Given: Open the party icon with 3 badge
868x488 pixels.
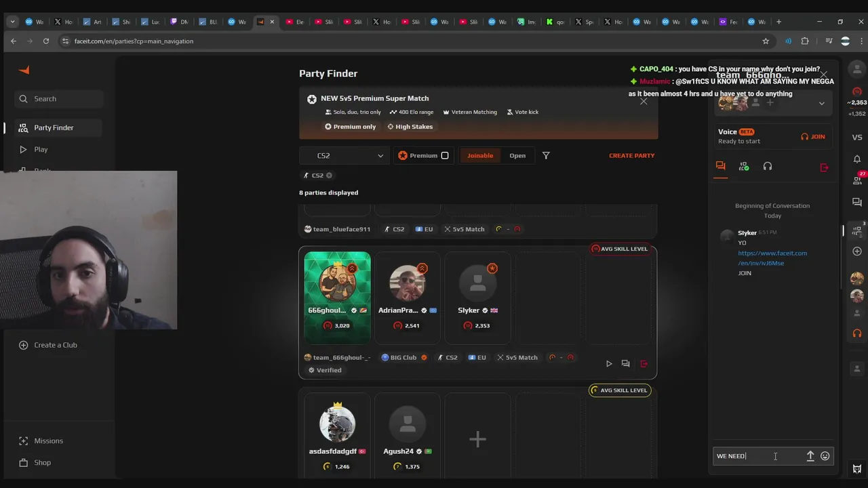Looking at the screenshot, I should 857,230.
